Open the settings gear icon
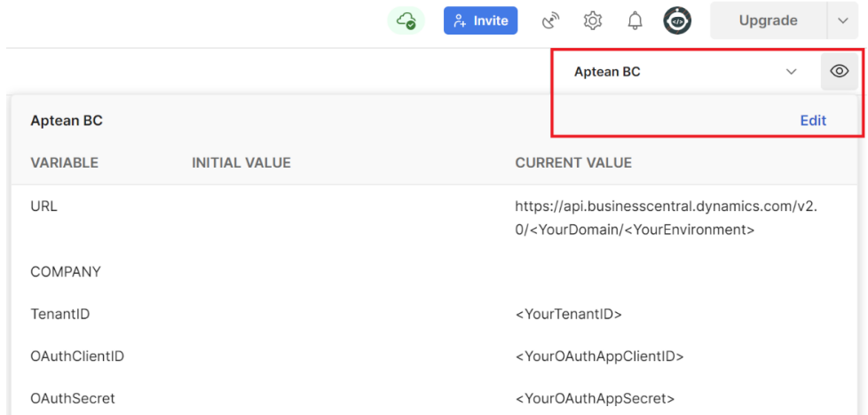This screenshot has height=415, width=868. click(x=593, y=20)
